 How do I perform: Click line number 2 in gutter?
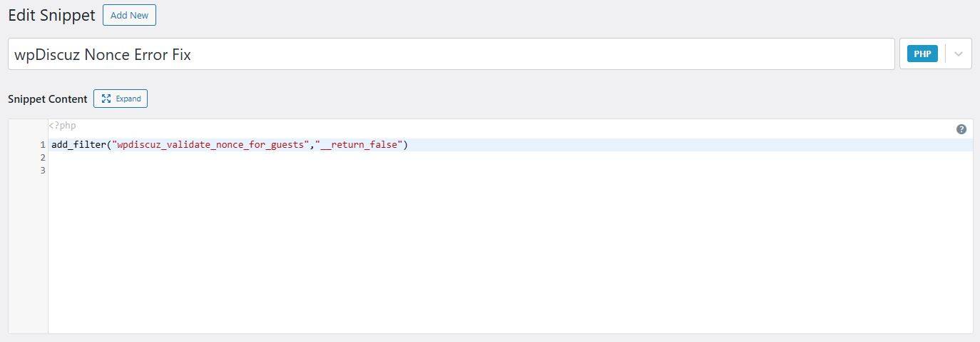[43, 158]
